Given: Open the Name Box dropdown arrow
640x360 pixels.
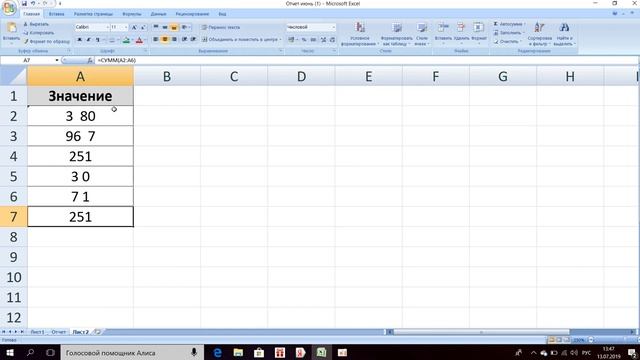Looking at the screenshot, I should click(57, 60).
